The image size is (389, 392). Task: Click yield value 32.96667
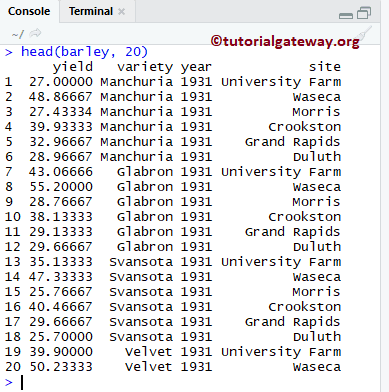pos(61,142)
